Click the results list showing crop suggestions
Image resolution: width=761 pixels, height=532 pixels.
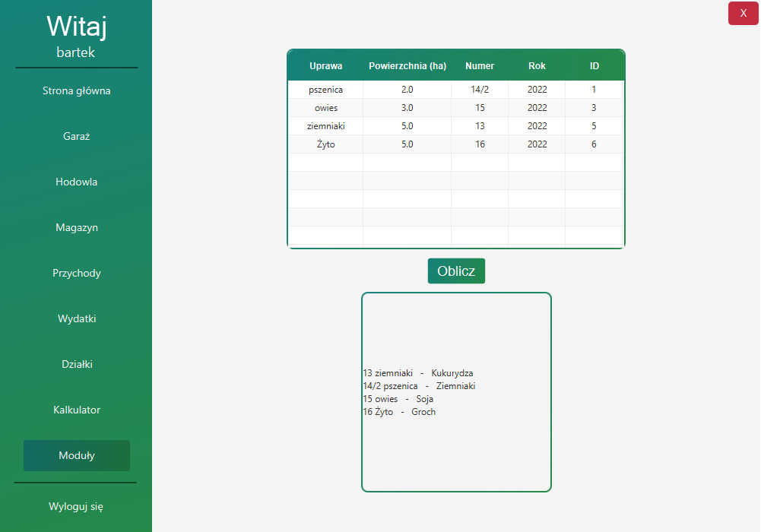tap(456, 392)
